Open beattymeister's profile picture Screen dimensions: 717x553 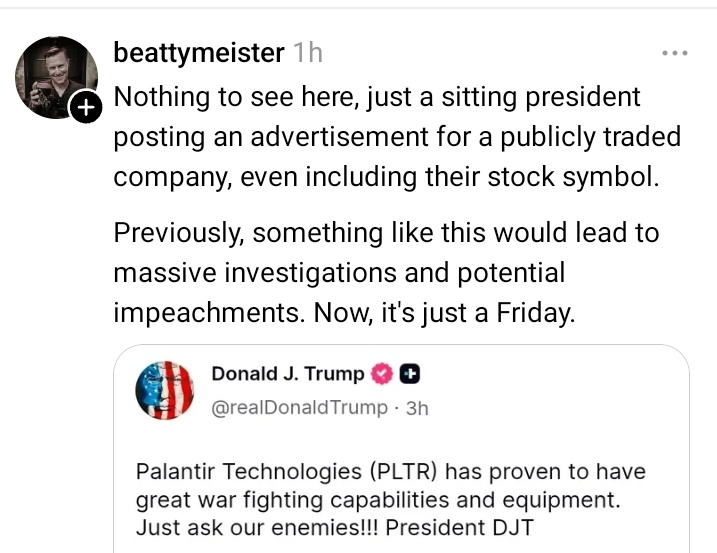click(x=54, y=77)
